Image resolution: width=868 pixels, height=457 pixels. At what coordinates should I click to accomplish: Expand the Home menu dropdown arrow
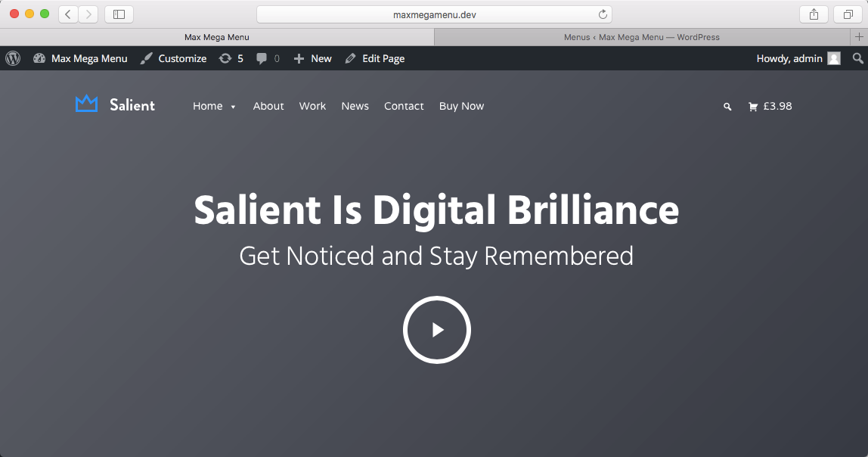233,107
